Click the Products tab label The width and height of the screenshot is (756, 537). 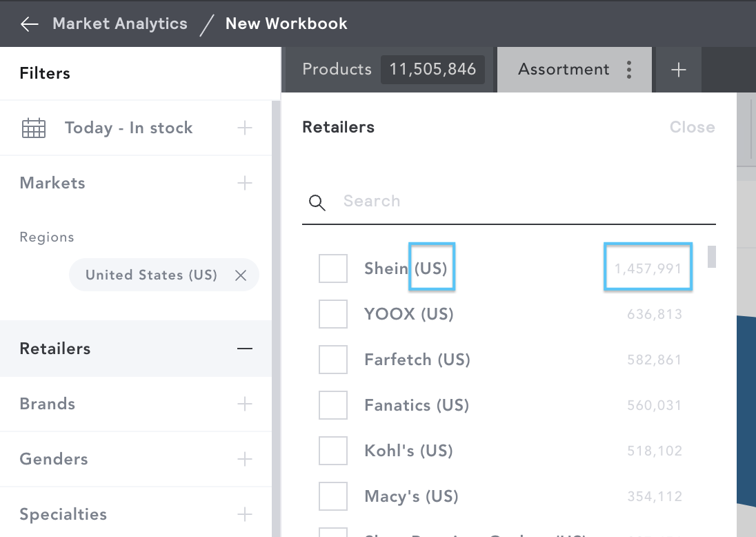[337, 70]
